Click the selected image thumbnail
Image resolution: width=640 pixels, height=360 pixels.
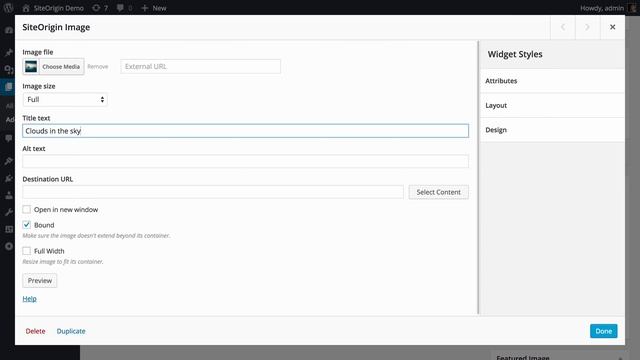click(x=31, y=67)
